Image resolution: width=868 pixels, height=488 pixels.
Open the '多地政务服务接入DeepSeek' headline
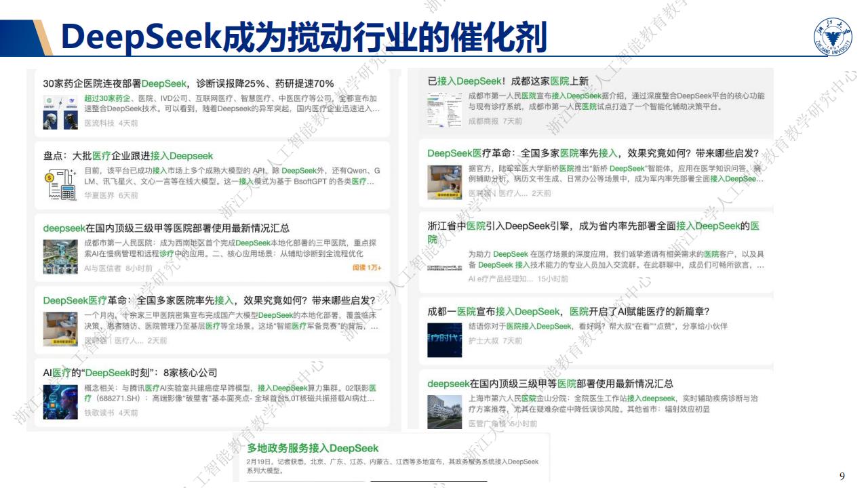tap(313, 448)
